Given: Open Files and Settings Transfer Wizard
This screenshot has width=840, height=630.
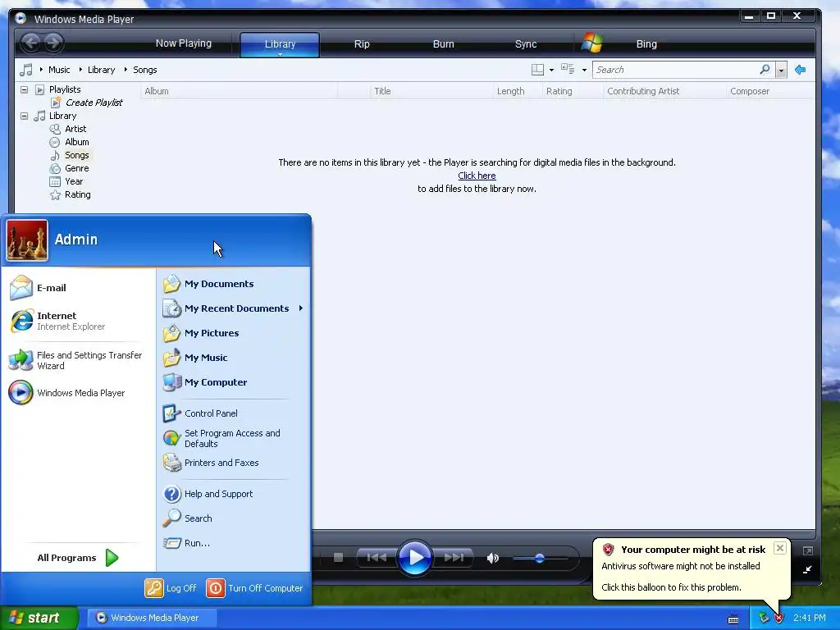Looking at the screenshot, I should pyautogui.click(x=78, y=361).
